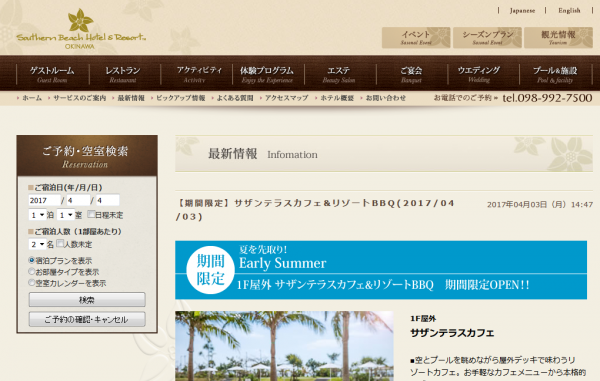Open the number of nights (泊) dropdown
Screen dimensions: 600x381
[38, 215]
